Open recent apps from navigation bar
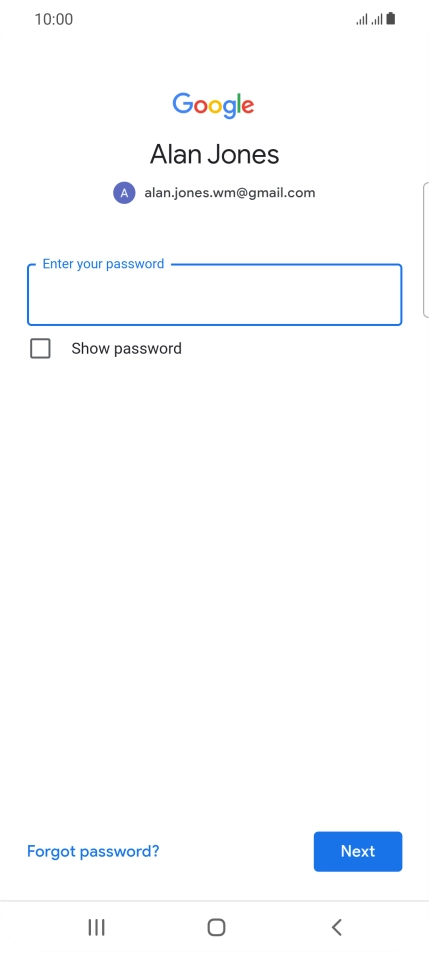Viewport: 429px width, 954px height. click(x=96, y=927)
